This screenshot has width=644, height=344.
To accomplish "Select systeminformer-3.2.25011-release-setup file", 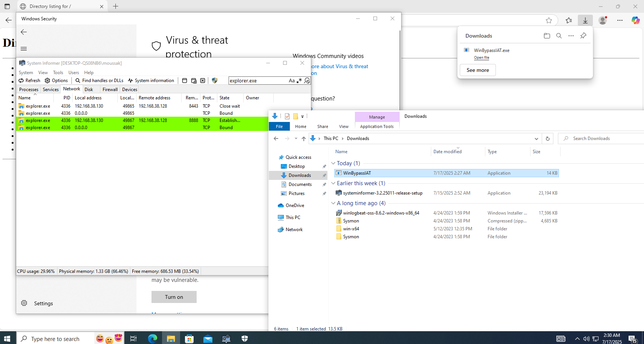I will (x=447, y=193).
